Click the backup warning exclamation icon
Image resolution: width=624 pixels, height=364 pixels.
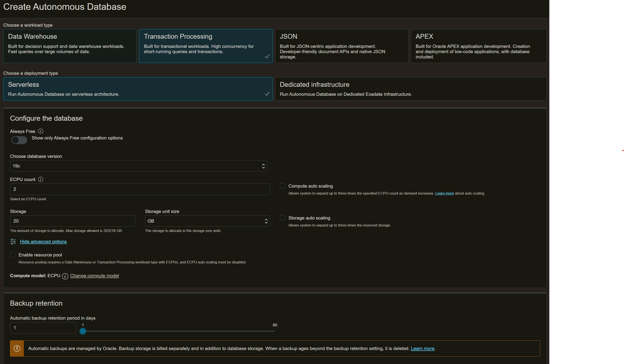17,348
